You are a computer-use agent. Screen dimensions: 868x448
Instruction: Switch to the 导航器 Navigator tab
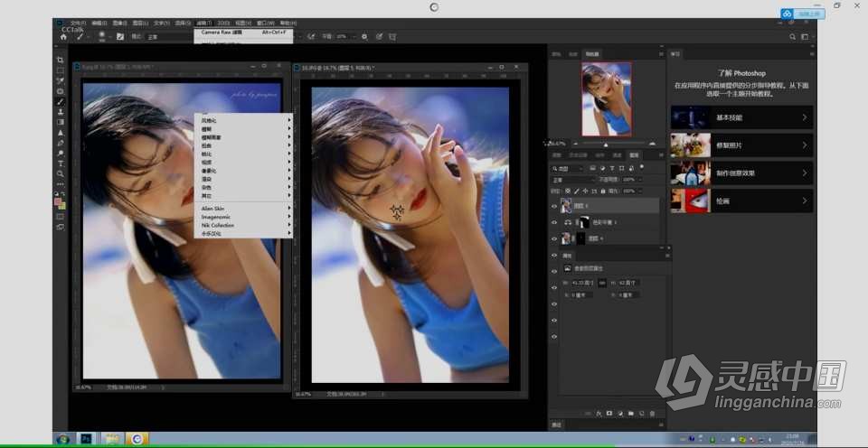(x=592, y=54)
